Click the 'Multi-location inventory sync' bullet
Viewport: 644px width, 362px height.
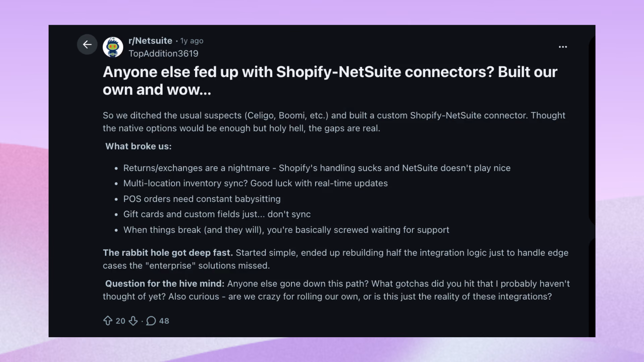[x=255, y=183]
